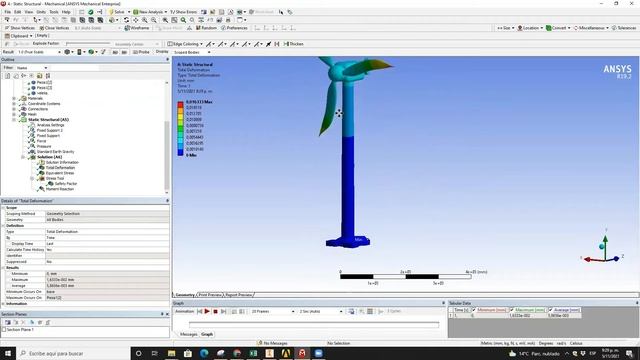
Task: Select Standard Earth Gravity in outline
Action: (x=56, y=151)
